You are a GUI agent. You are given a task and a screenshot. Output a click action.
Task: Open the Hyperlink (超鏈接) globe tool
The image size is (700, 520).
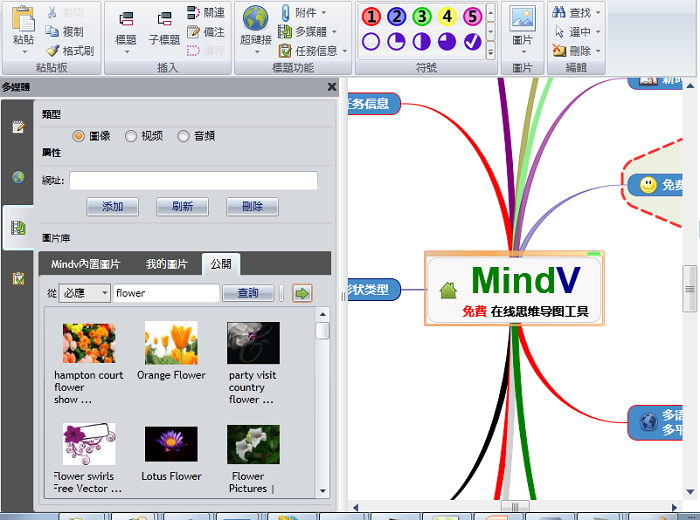click(255, 18)
